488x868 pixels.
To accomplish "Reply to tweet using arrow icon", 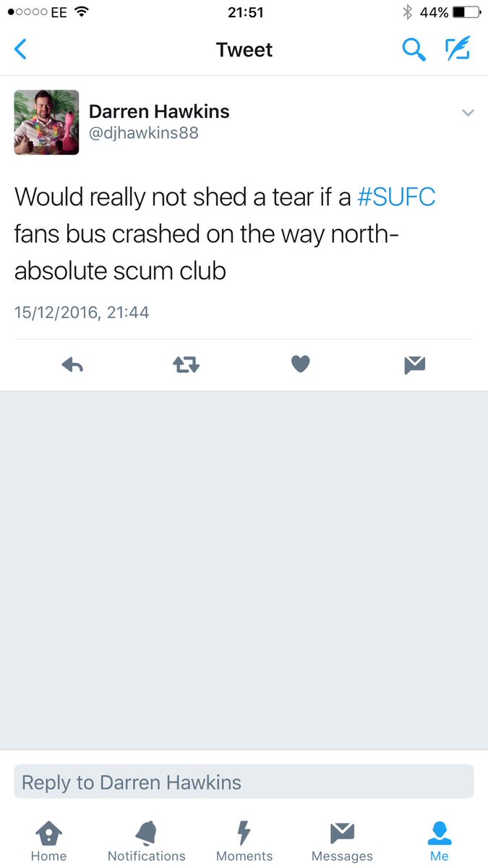I will (x=72, y=365).
